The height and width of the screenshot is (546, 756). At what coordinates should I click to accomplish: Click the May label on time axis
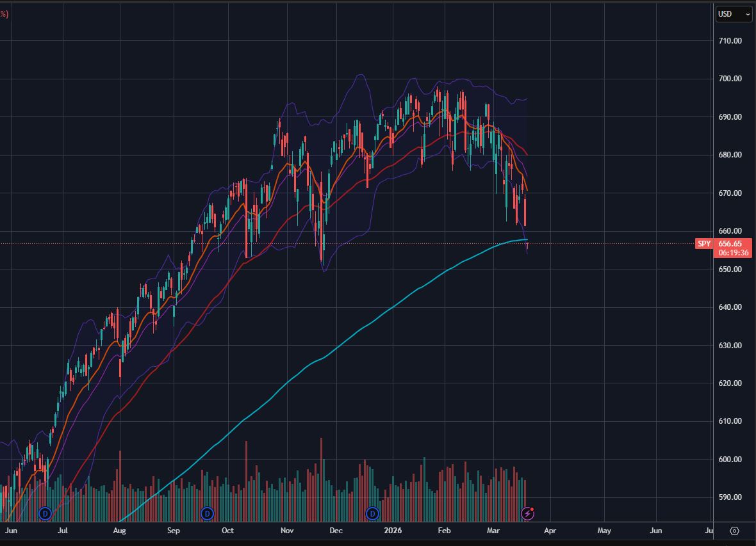click(604, 531)
